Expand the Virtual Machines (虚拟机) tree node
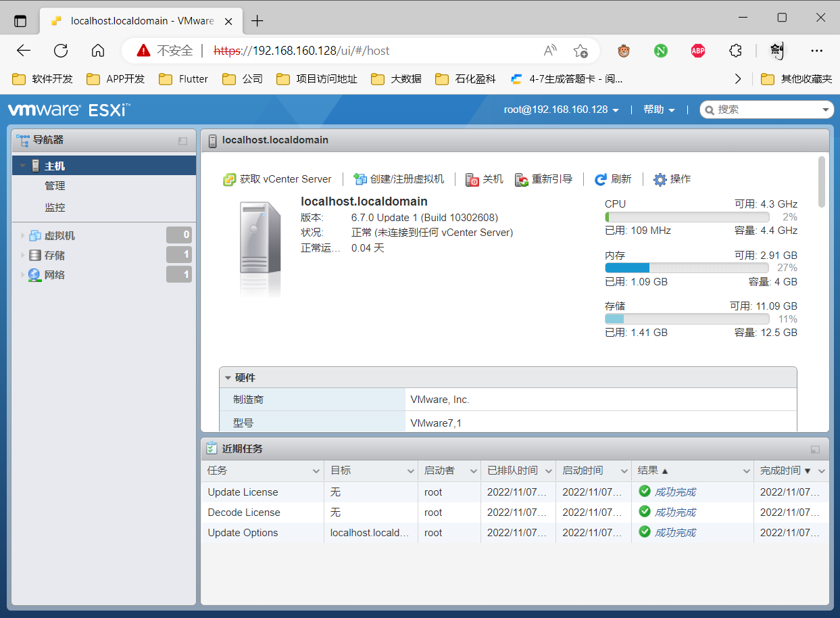 (x=22, y=236)
